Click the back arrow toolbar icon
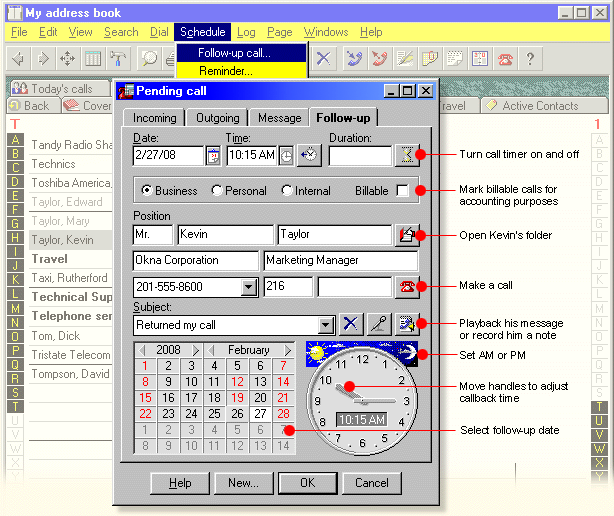614x516 pixels. click(x=18, y=59)
